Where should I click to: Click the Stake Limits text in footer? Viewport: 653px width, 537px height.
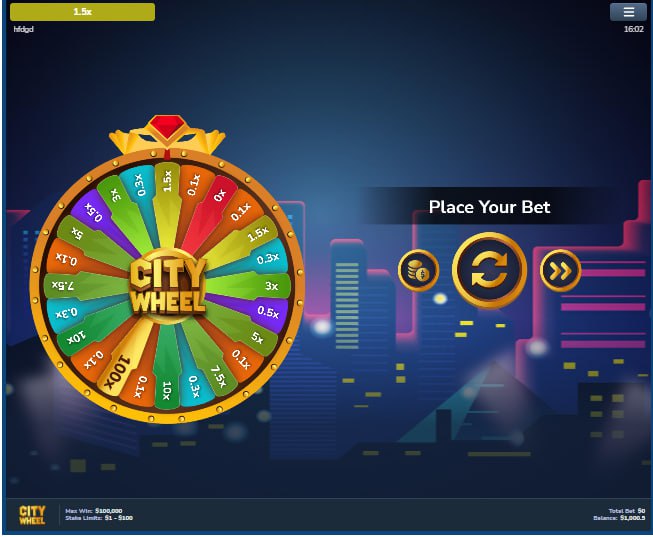coord(99,518)
